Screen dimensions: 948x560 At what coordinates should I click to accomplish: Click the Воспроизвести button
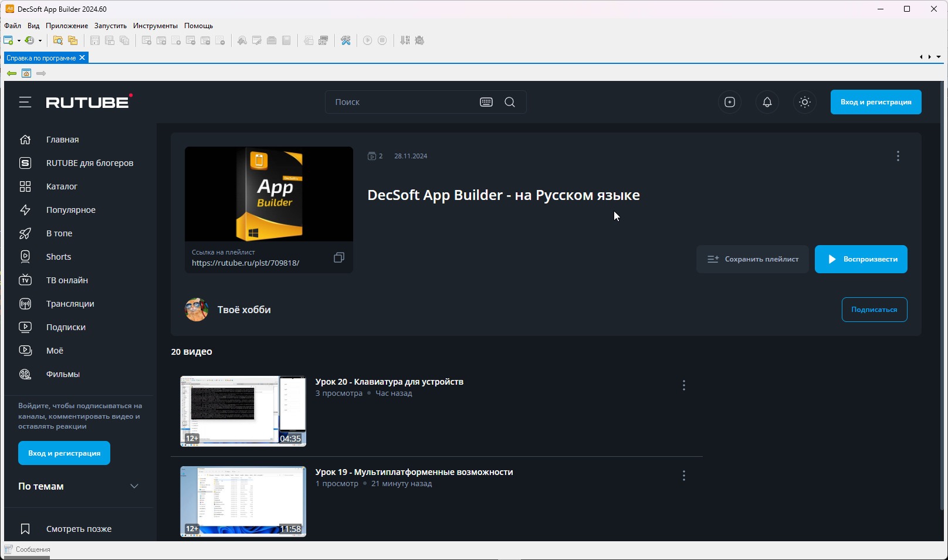coord(861,259)
